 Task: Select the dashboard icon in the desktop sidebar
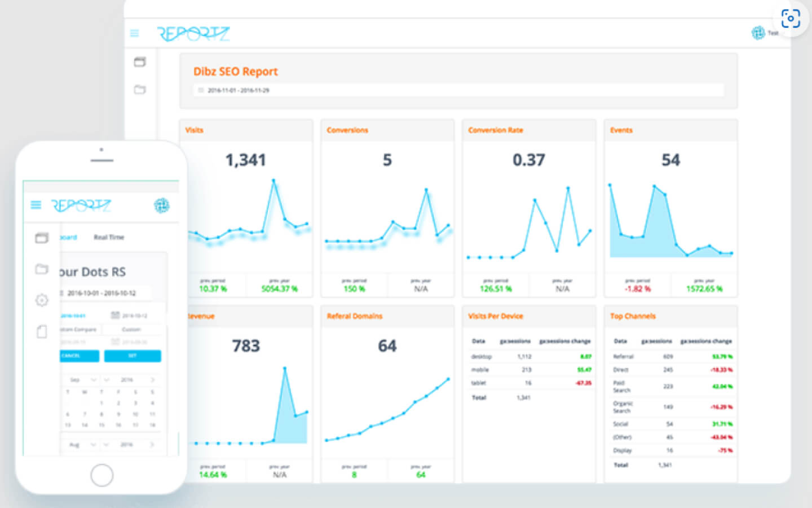(140, 62)
